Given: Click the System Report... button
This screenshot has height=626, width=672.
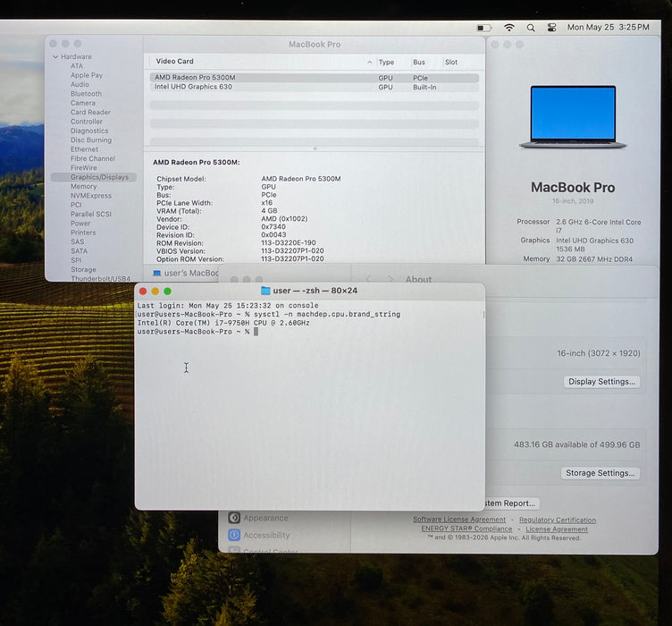Looking at the screenshot, I should click(510, 503).
